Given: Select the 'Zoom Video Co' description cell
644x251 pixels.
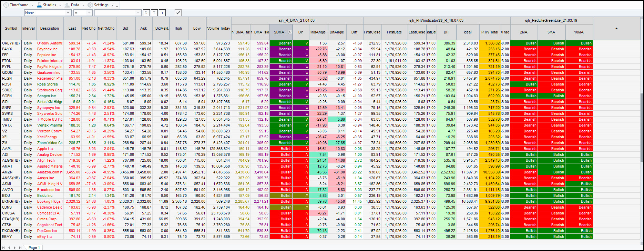Looking at the screenshot, I should click(x=50, y=143).
